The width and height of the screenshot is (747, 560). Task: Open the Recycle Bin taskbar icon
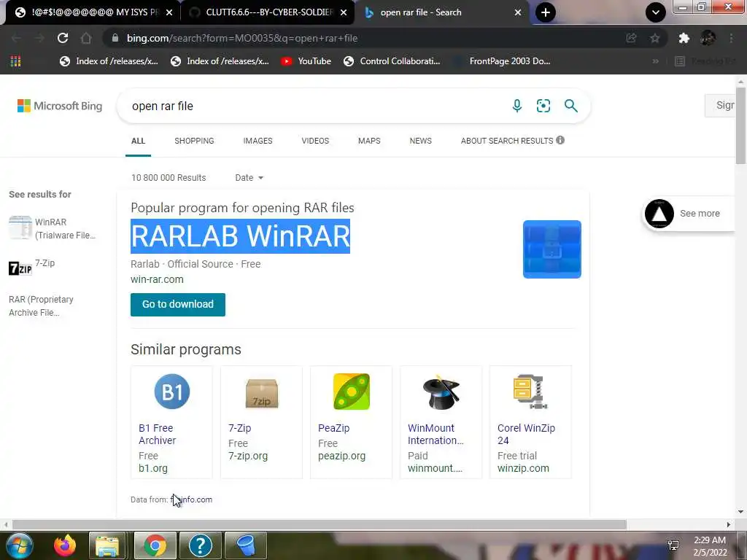246,545
